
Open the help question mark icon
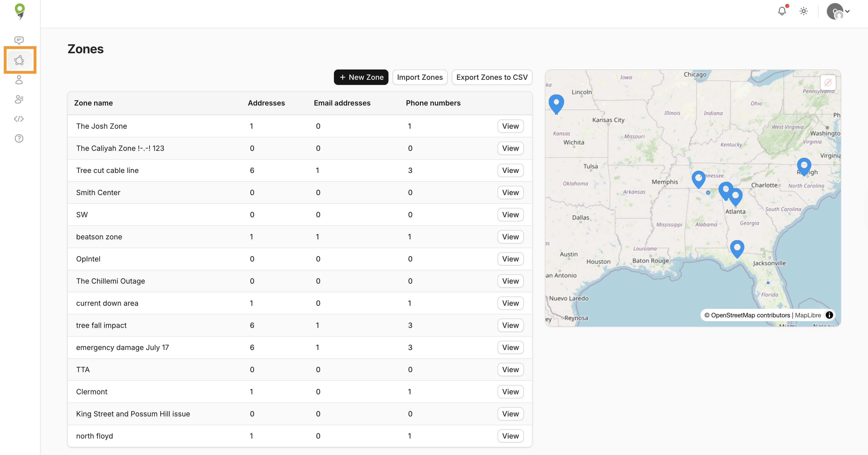pos(19,138)
